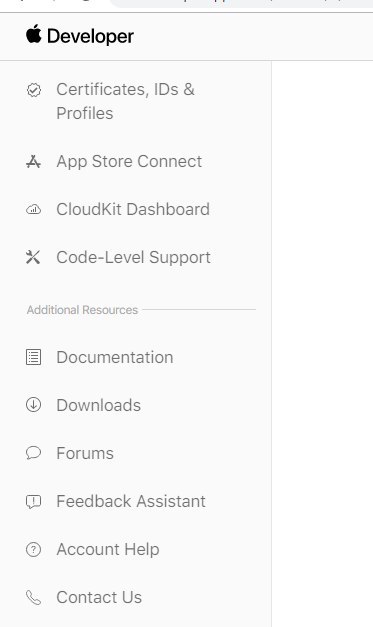Image resolution: width=373 pixels, height=627 pixels.
Task: Click the Apple logo in header
Action: [x=34, y=34]
